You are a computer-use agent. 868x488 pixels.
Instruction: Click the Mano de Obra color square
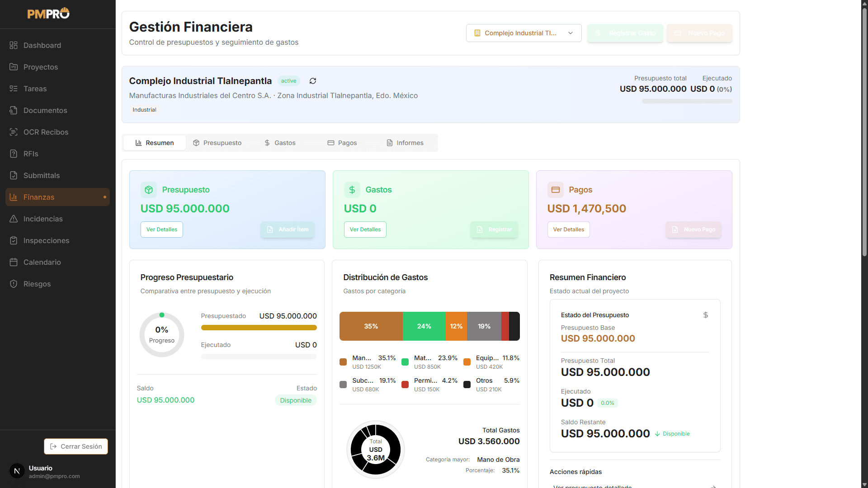[343, 361]
